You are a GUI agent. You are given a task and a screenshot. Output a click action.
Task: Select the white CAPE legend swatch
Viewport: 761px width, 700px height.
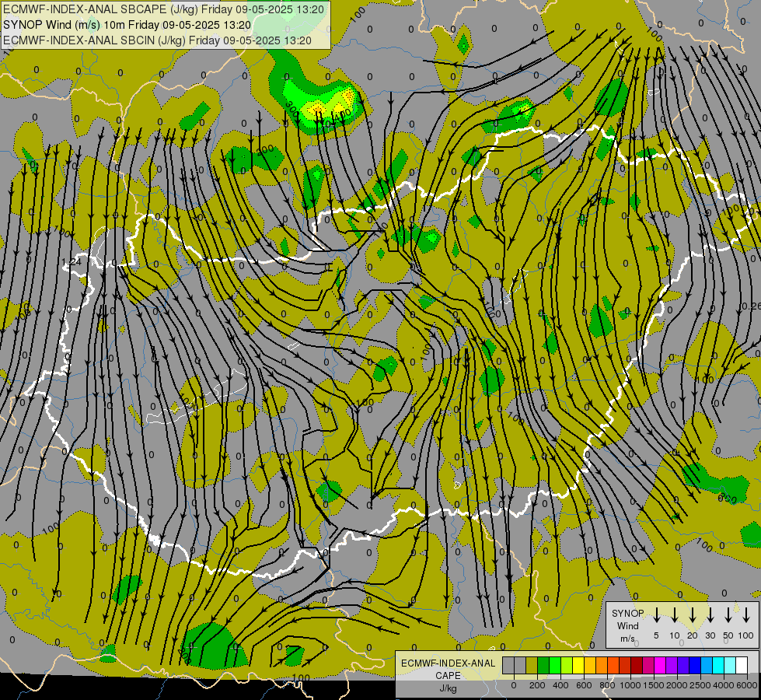pyautogui.click(x=742, y=666)
